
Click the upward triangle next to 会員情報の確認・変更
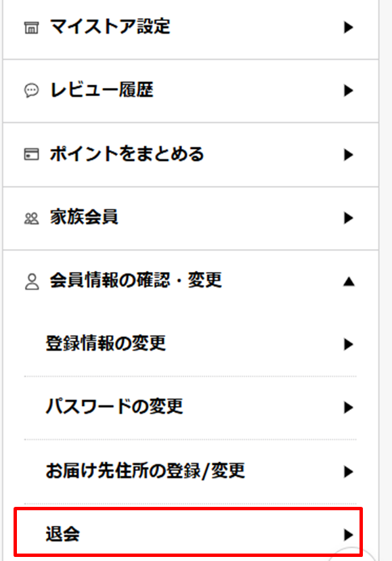click(349, 282)
